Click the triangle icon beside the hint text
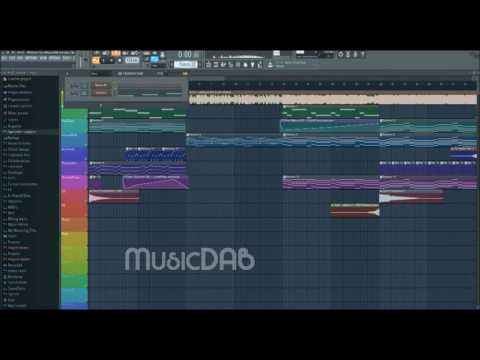 tap(270, 65)
